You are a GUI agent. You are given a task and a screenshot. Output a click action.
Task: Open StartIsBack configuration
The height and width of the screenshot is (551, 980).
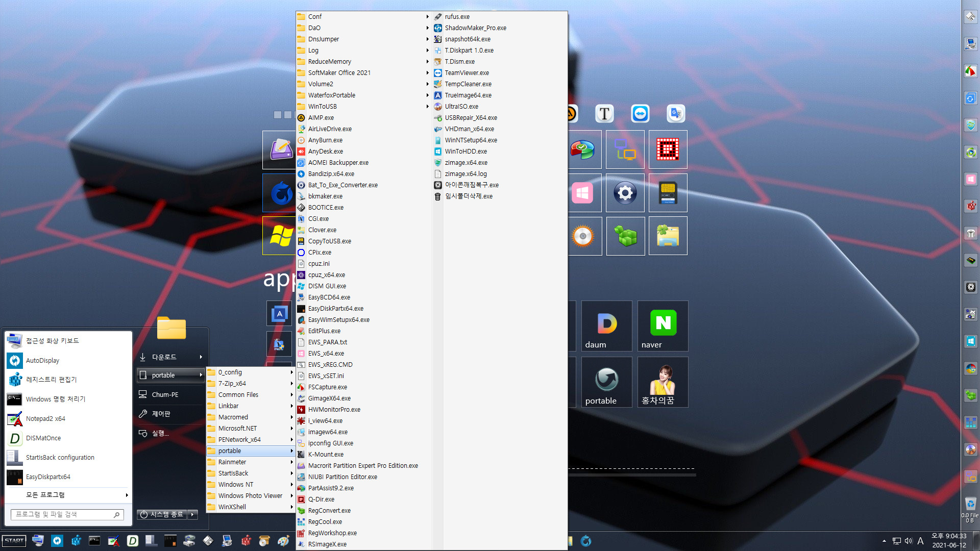[68, 457]
